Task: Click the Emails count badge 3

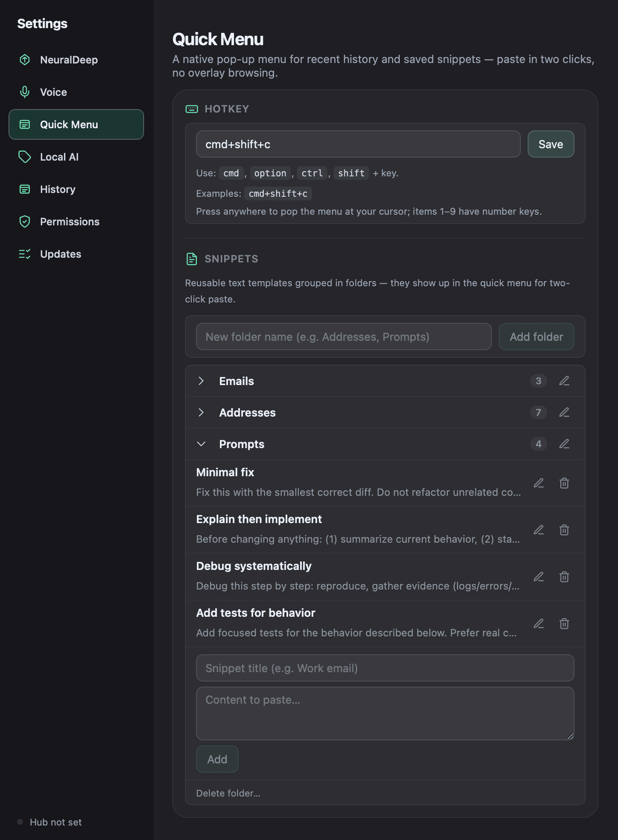Action: (x=538, y=381)
